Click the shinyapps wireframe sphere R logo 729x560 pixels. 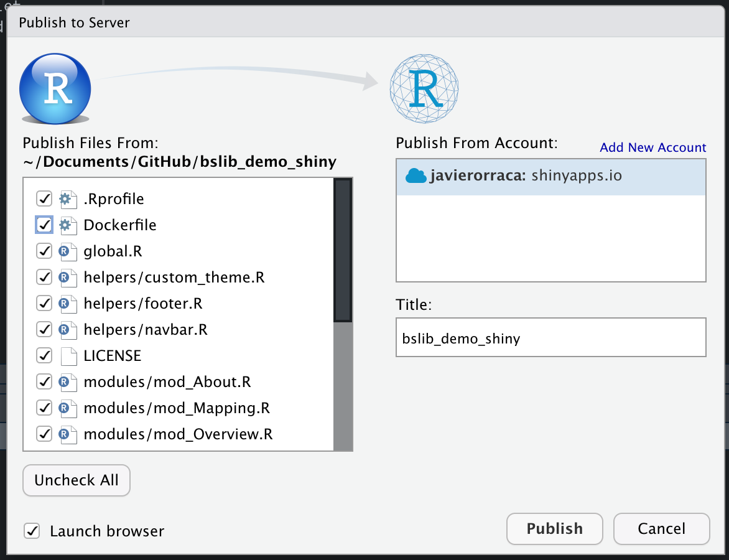click(x=424, y=88)
